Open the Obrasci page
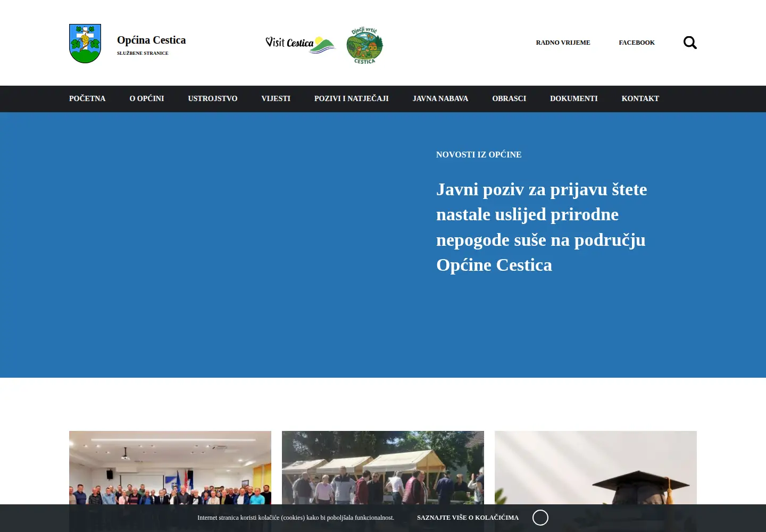 click(x=509, y=98)
